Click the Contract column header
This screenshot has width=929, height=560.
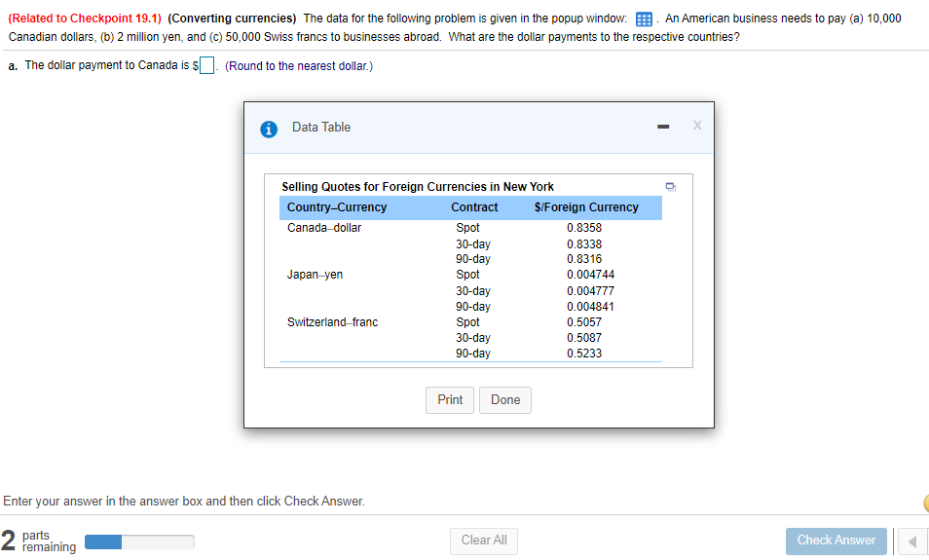coord(474,207)
